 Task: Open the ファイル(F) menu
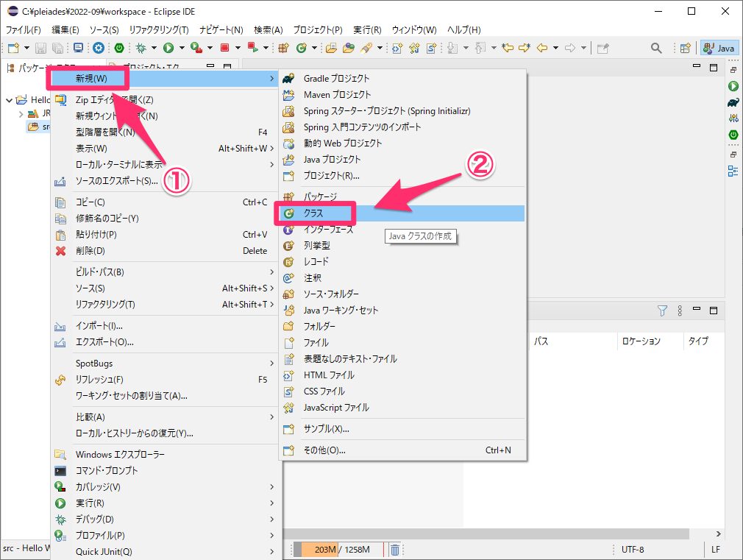[x=24, y=30]
